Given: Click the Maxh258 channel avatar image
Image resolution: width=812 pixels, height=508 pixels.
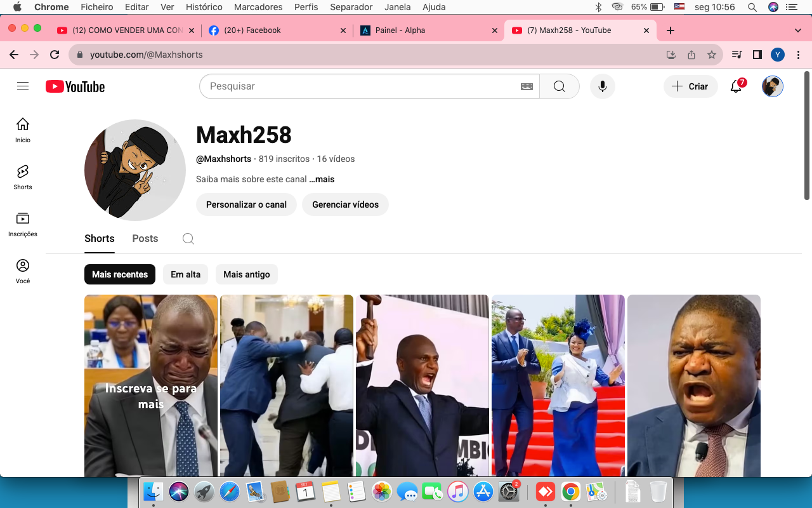Looking at the screenshot, I should [135, 170].
